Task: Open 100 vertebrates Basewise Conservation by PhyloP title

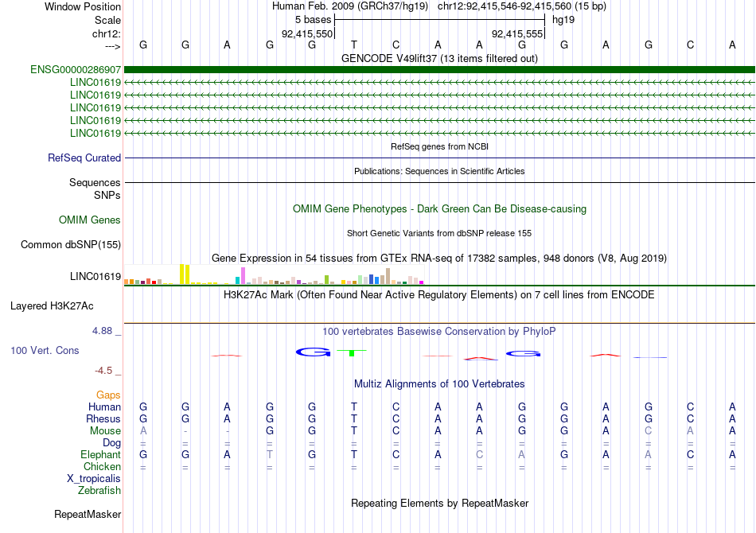Action: click(439, 331)
